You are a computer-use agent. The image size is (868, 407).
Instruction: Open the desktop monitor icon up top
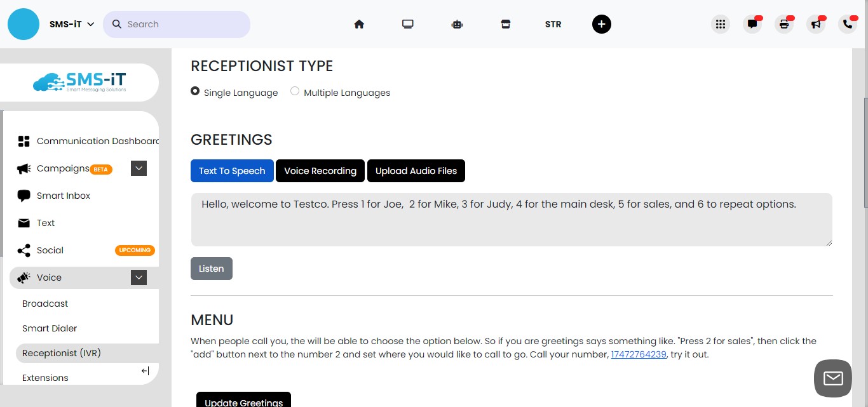pos(407,23)
